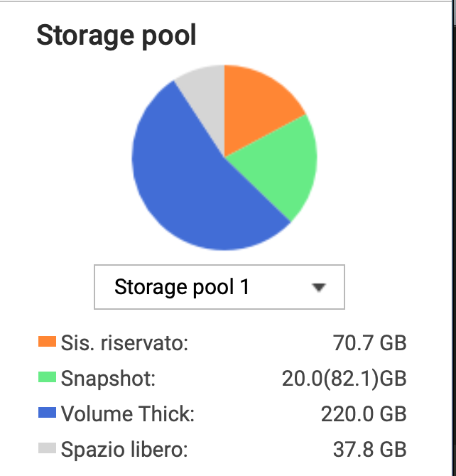Click the green Snapshot legend swatch
The height and width of the screenshot is (476, 456).
pyautogui.click(x=47, y=378)
